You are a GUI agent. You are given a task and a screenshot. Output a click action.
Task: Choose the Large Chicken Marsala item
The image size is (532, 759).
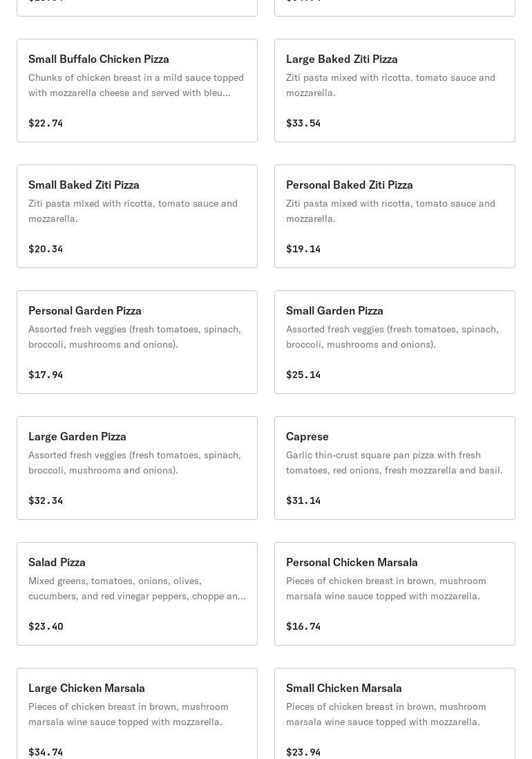click(x=137, y=713)
